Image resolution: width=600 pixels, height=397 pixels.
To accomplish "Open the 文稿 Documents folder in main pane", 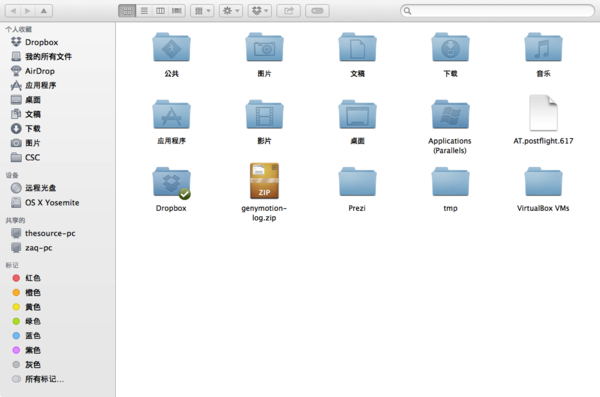I will click(x=357, y=47).
